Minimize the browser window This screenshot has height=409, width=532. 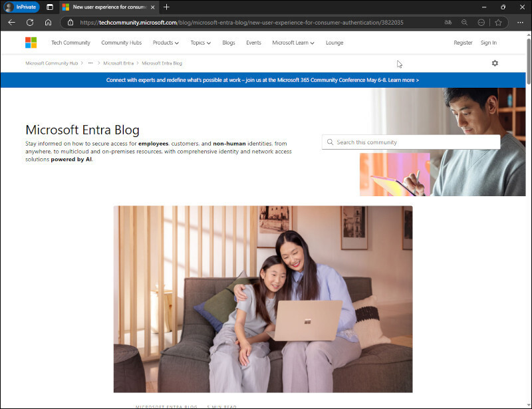click(x=484, y=7)
